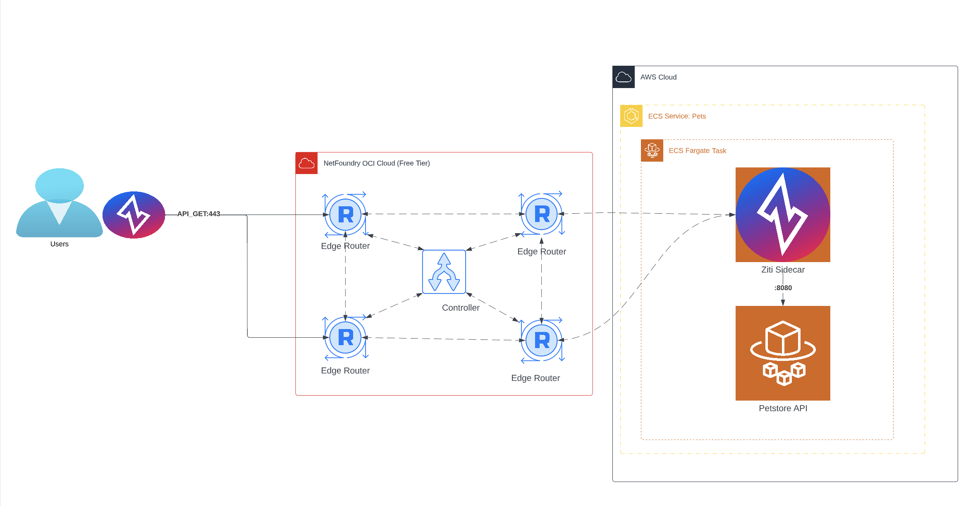Select the top-right Edge Router icon
980x506 pixels.
click(541, 214)
